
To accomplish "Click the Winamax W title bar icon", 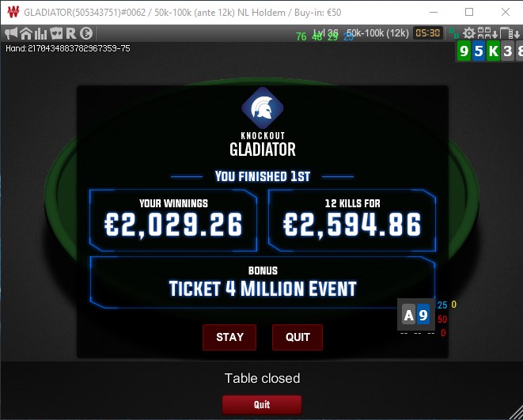I will (13, 12).
